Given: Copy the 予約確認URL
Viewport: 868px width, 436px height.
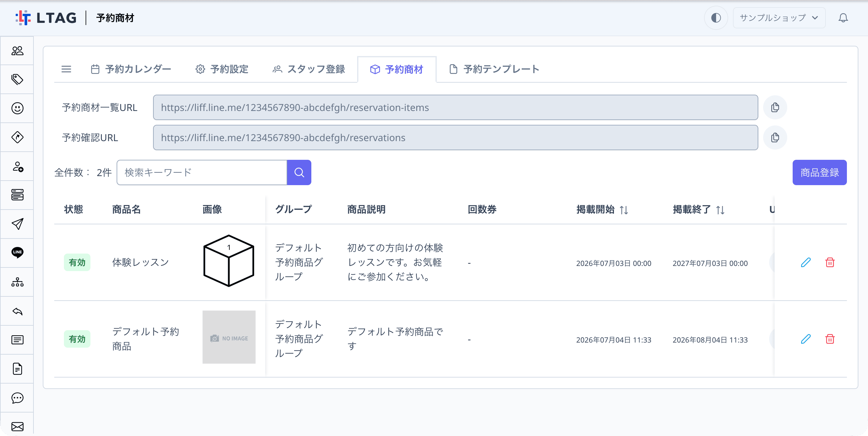Looking at the screenshot, I should point(775,137).
